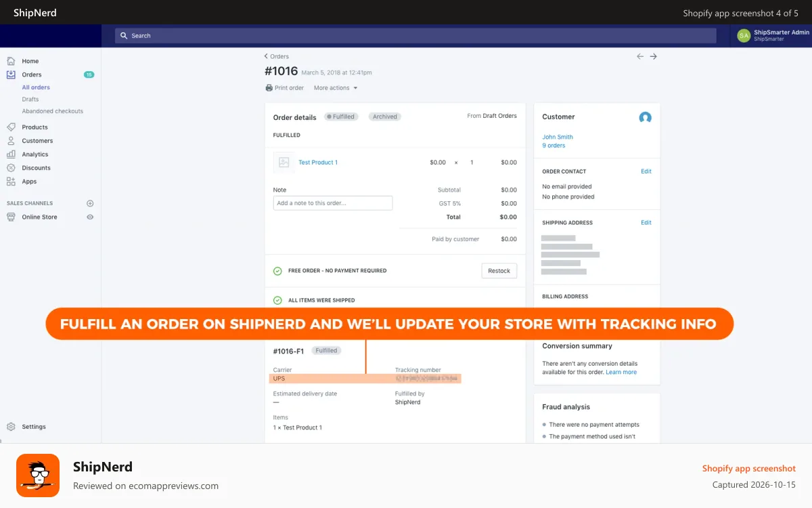The image size is (812, 508).
Task: Click Paid by customer row label
Action: pos(455,239)
